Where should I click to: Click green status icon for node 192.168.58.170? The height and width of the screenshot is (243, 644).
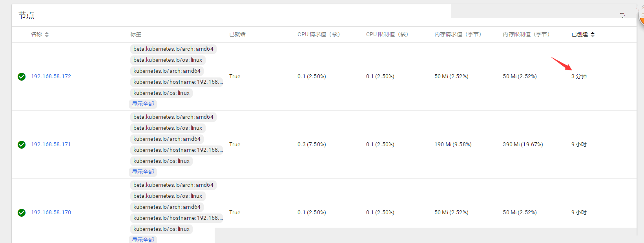tap(22, 213)
